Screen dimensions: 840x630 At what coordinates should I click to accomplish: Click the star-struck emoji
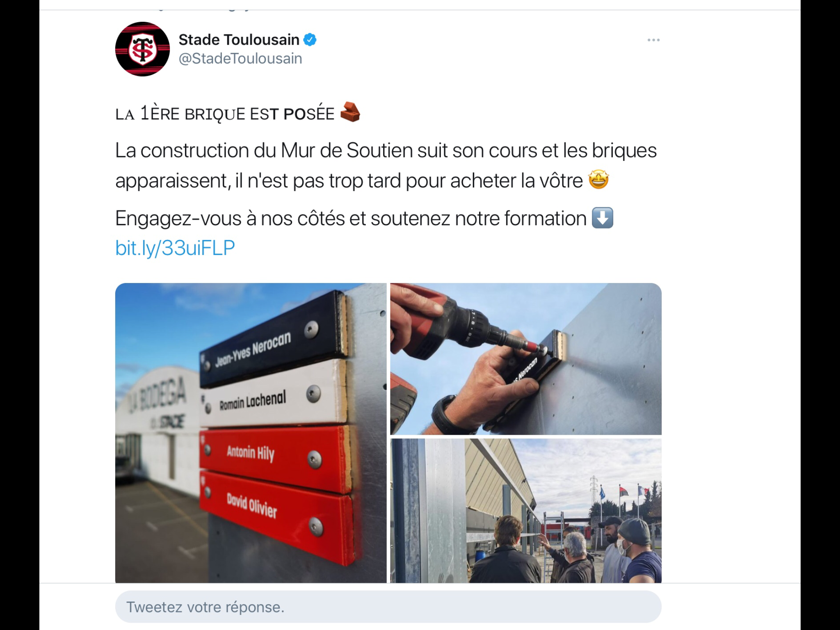pos(598,180)
